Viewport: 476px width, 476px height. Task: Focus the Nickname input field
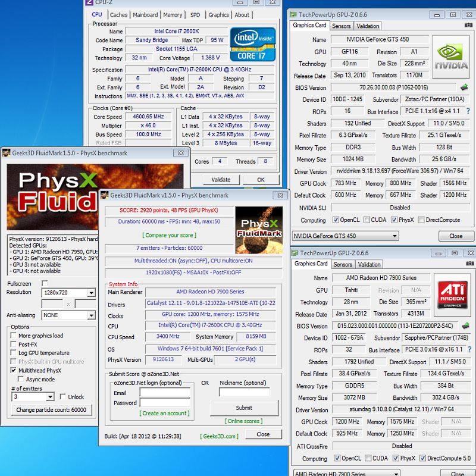pos(245,392)
